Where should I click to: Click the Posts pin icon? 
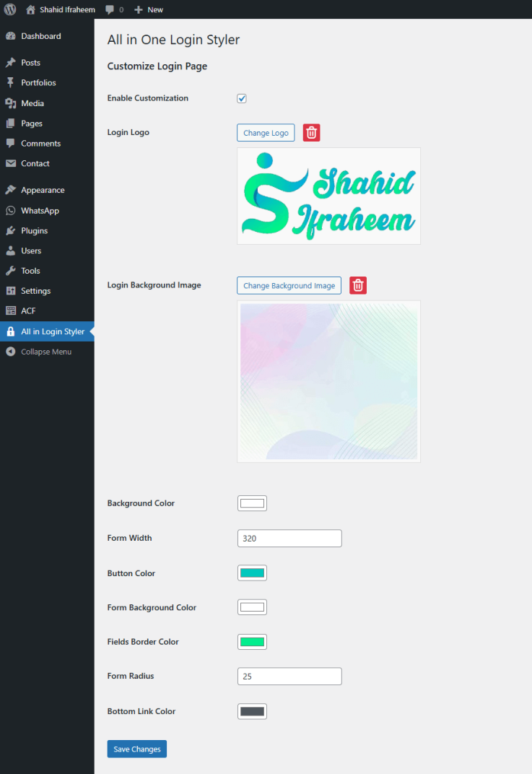tap(11, 63)
